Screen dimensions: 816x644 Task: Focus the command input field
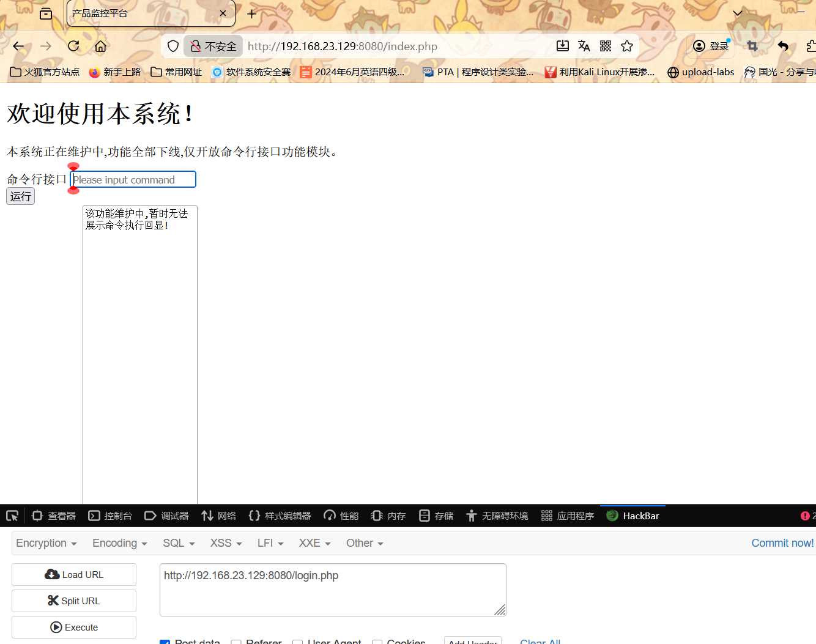[x=133, y=179]
